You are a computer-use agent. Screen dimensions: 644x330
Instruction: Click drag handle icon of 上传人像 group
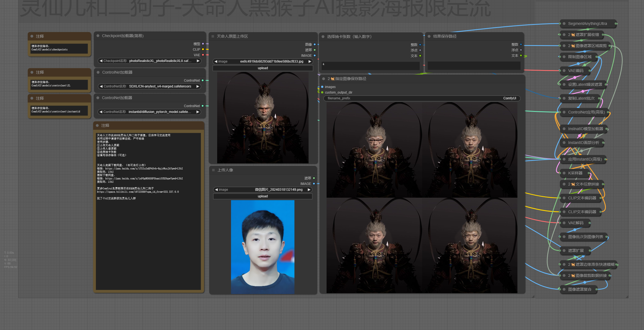pyautogui.click(x=213, y=170)
